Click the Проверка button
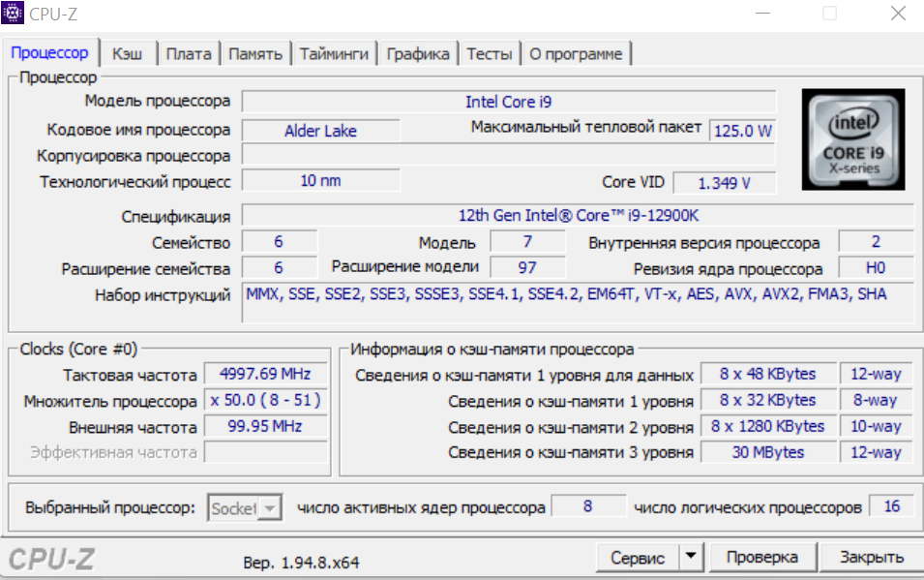Image resolution: width=924 pixels, height=580 pixels. (x=762, y=557)
